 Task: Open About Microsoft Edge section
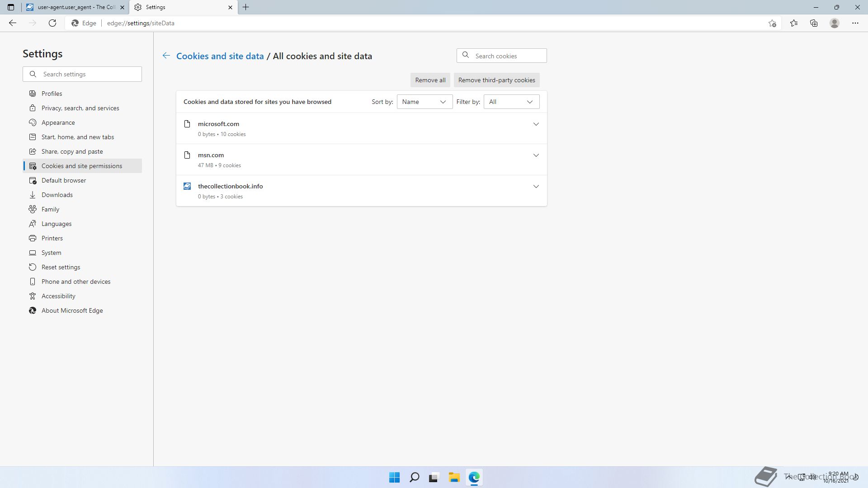point(82,310)
